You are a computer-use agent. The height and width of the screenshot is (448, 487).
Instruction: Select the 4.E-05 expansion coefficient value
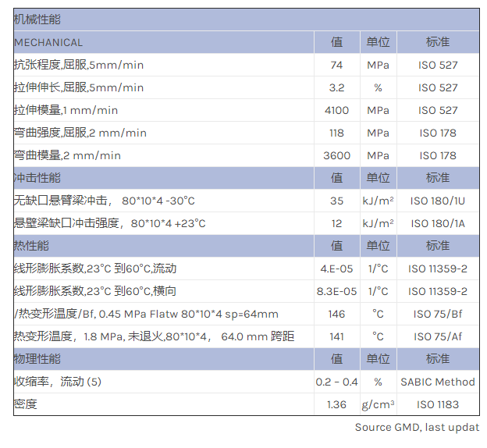click(336, 268)
